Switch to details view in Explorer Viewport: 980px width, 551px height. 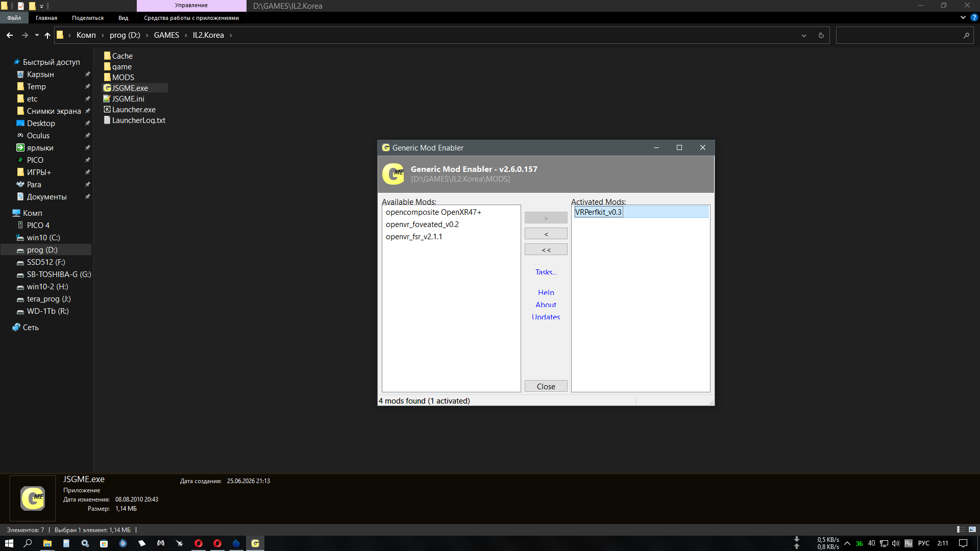961,530
